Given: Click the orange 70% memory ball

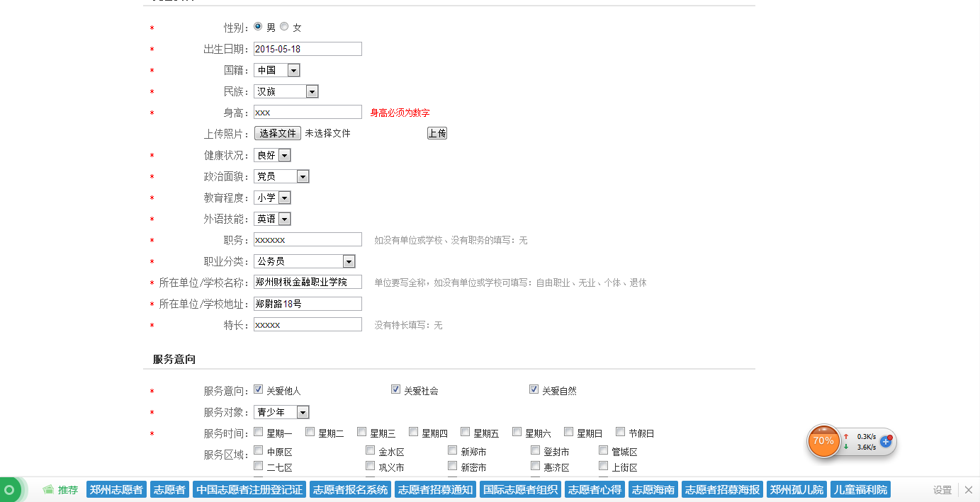Looking at the screenshot, I should (x=823, y=441).
